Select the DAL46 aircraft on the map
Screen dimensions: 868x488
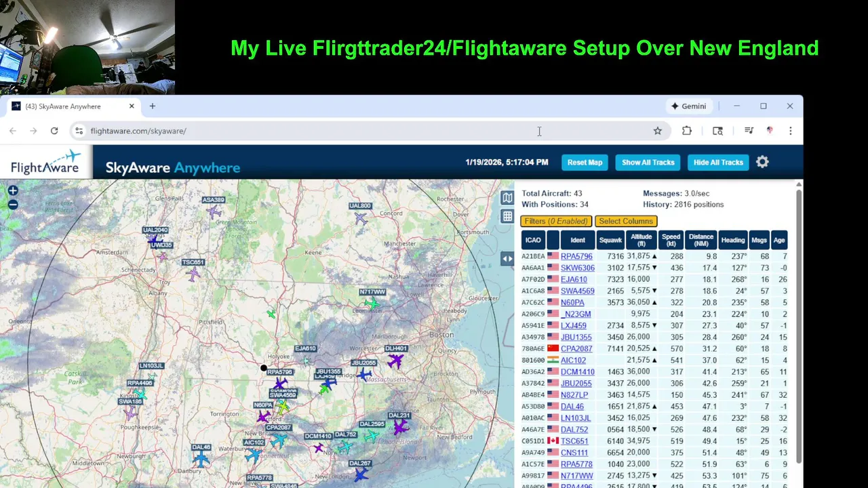coord(201,459)
